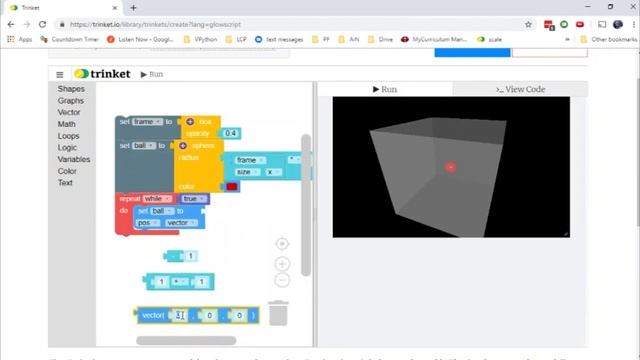The width and height of the screenshot is (640, 360).
Task: Open the Shapes block category
Action: tap(71, 89)
